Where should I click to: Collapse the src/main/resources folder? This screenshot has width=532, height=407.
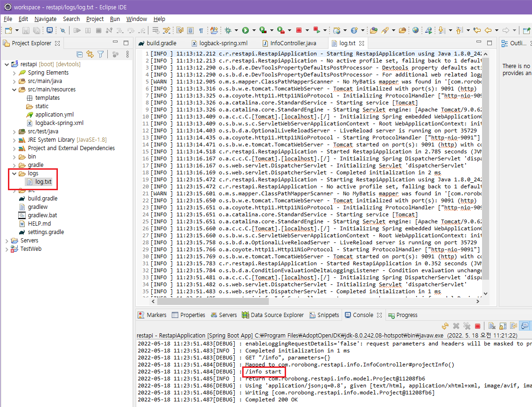(x=14, y=90)
